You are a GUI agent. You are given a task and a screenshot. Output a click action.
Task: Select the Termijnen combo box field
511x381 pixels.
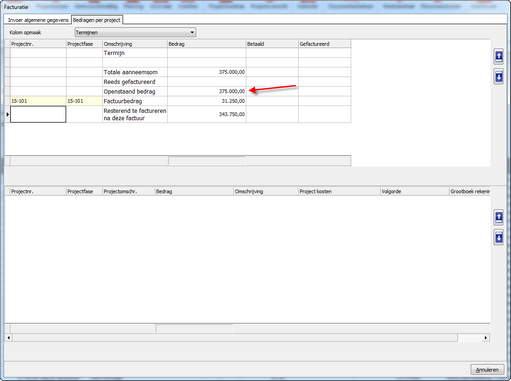point(135,32)
